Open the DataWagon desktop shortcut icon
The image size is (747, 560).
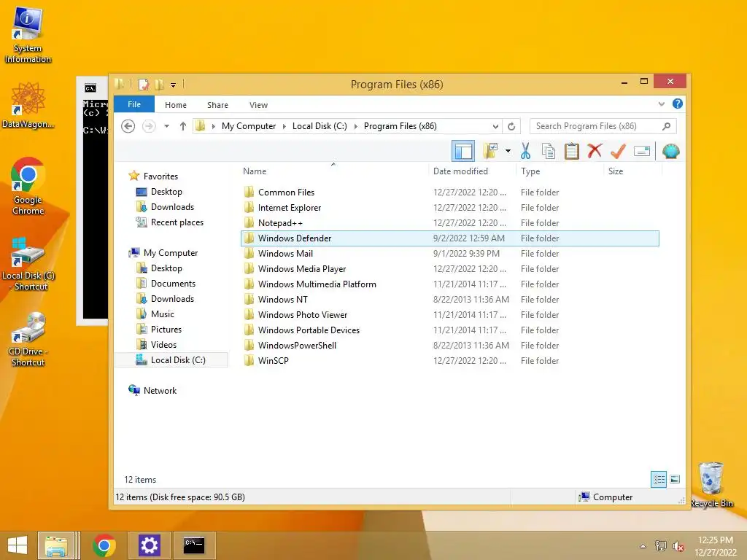point(28,105)
